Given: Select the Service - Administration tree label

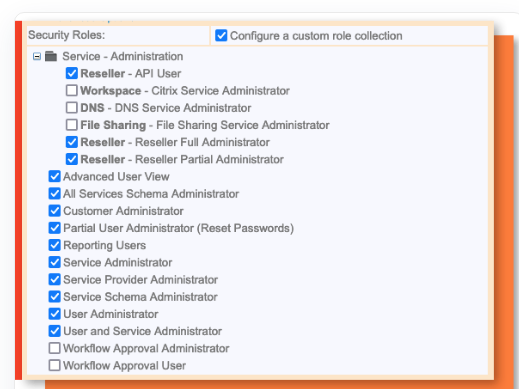Looking at the screenshot, I should pyautogui.click(x=123, y=56).
